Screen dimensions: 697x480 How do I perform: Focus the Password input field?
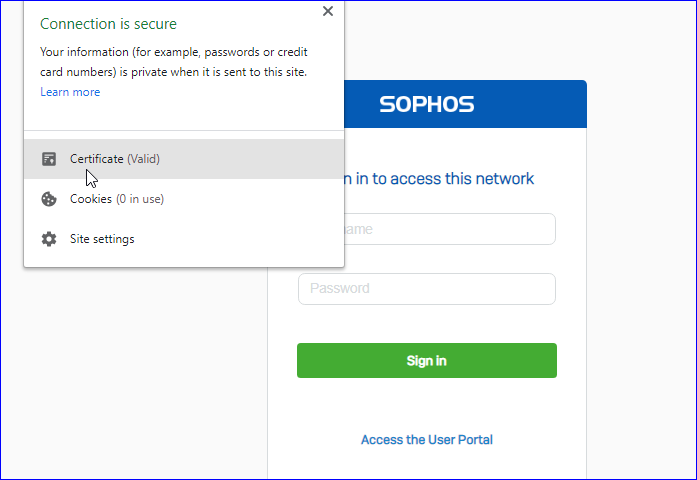click(427, 289)
